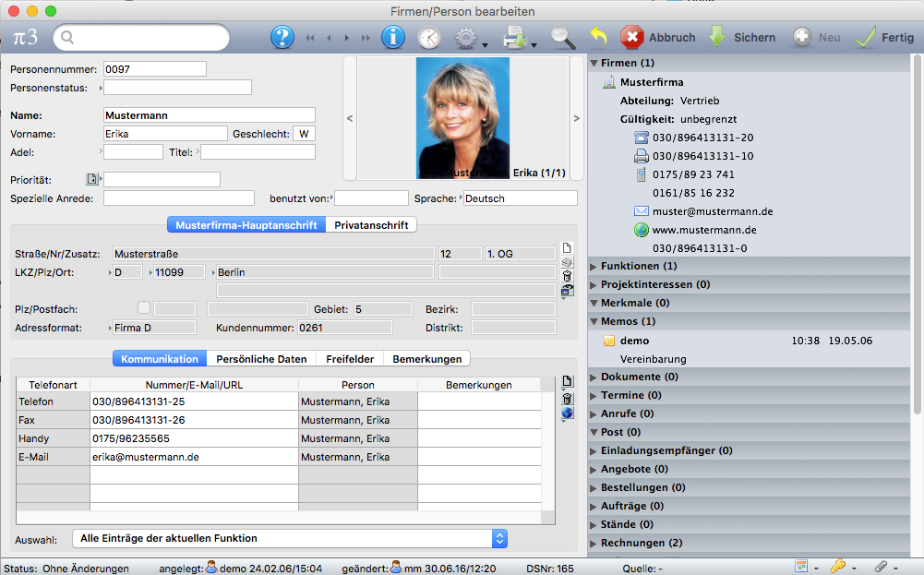Screen dimensions: 924x575
Task: Click the mobile phone icon for 0175/89 23 741
Action: pos(642,174)
